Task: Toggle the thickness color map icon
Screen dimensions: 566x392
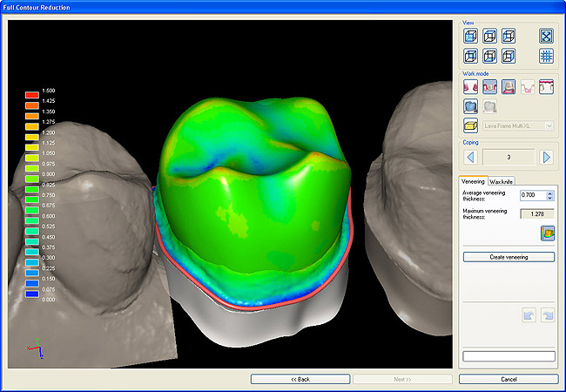Action: (547, 233)
